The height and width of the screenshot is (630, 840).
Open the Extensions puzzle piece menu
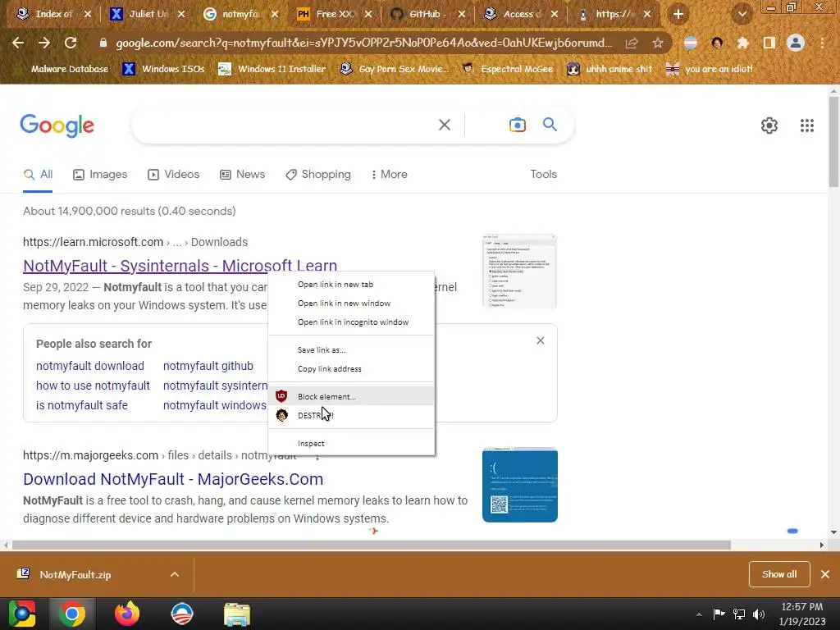point(742,43)
